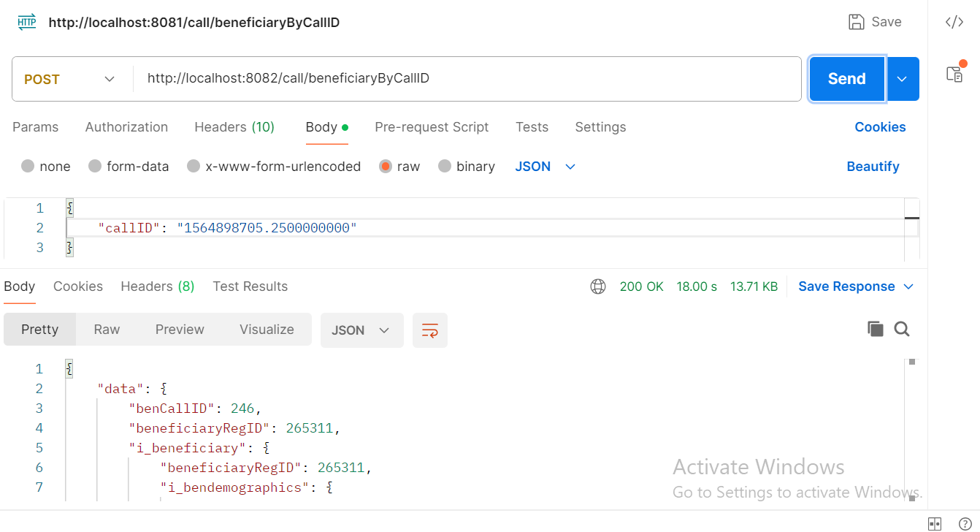
Task: Open the documentation panel icon
Action: [x=954, y=73]
